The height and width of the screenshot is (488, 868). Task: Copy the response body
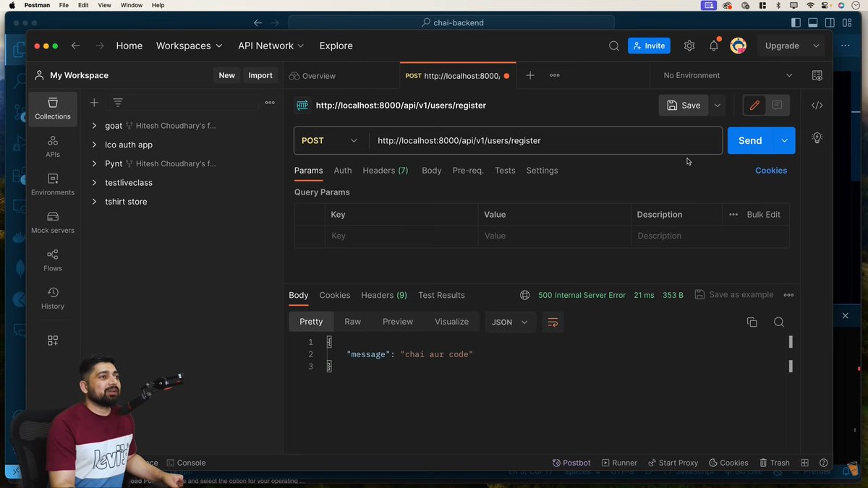pos(752,322)
